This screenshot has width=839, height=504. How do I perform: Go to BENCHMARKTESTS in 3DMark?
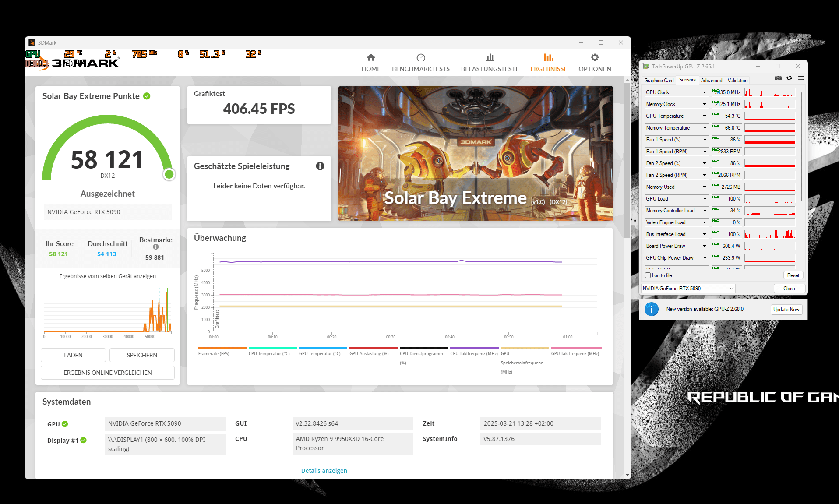pyautogui.click(x=421, y=63)
